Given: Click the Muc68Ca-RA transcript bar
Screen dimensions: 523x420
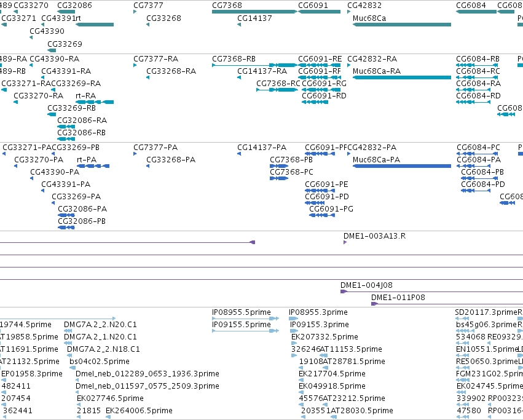Looking at the screenshot, I should coord(402,77).
